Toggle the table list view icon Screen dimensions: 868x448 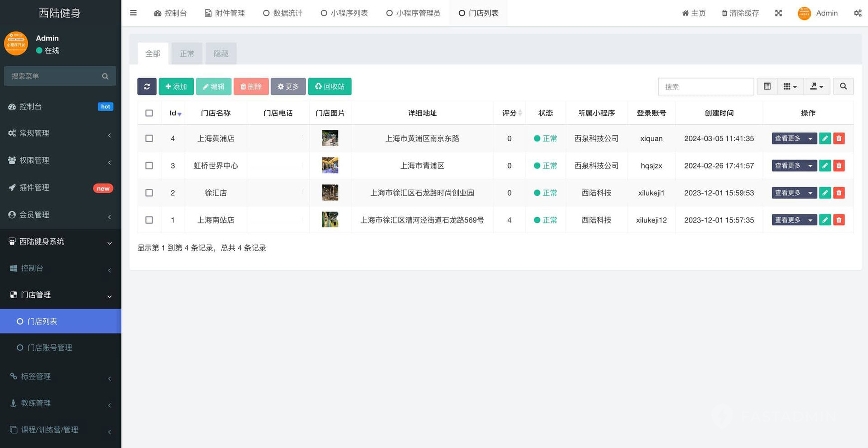(x=767, y=86)
